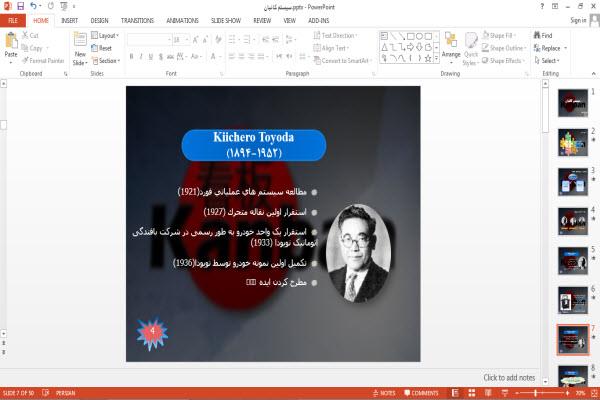Collapse the ribbon

(x=593, y=73)
